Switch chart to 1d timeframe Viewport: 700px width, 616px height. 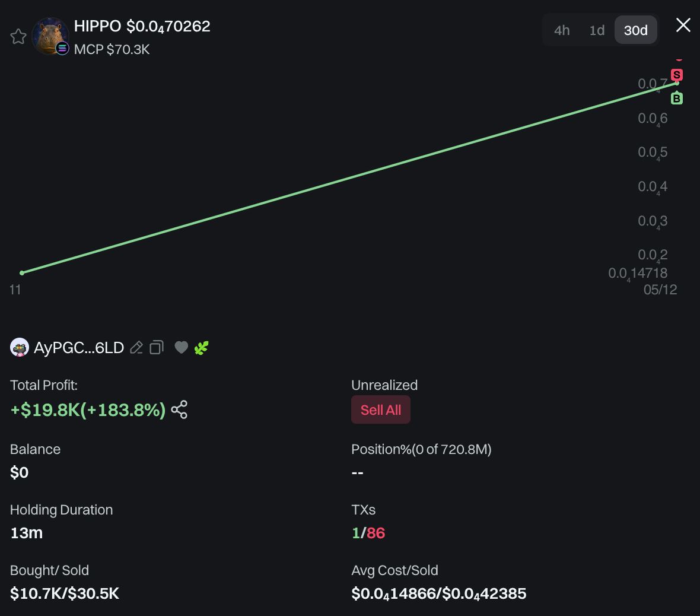[x=597, y=30]
